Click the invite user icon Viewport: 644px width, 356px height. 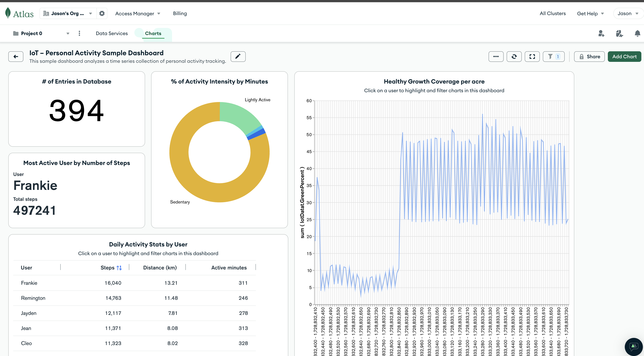(601, 34)
